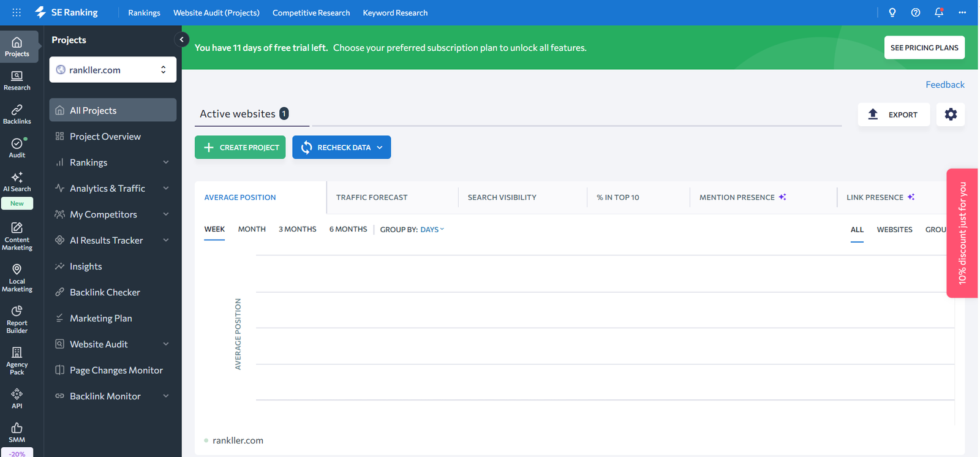Viewport: 980px width, 457px height.
Task: Open Report Builder in sidebar
Action: [x=17, y=319]
